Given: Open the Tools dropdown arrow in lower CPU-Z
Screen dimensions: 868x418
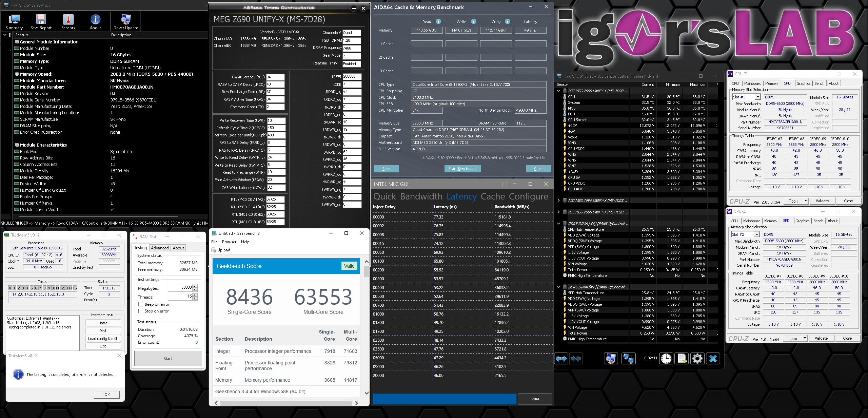Looking at the screenshot, I should (805, 338).
